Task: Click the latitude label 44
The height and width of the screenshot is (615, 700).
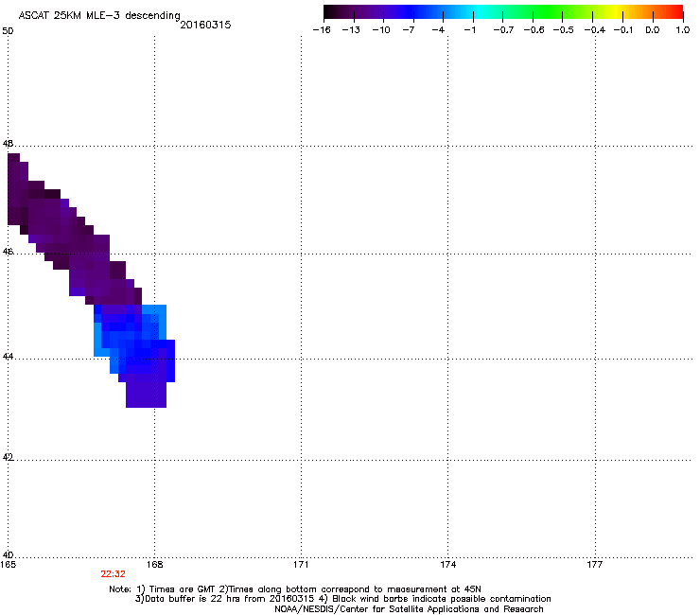Action: [8, 357]
